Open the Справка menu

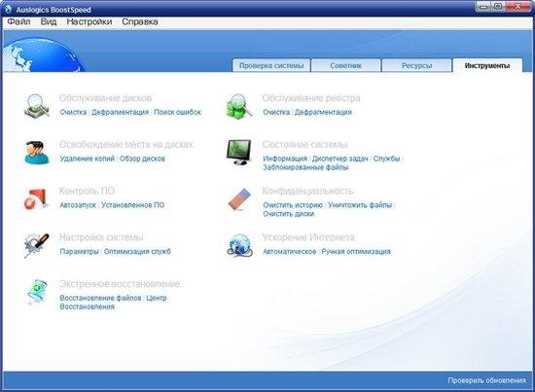pyautogui.click(x=140, y=21)
